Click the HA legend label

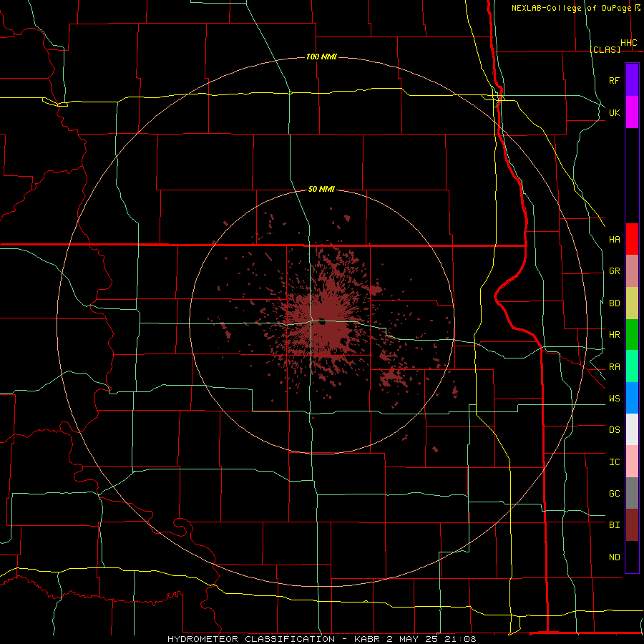(x=614, y=240)
